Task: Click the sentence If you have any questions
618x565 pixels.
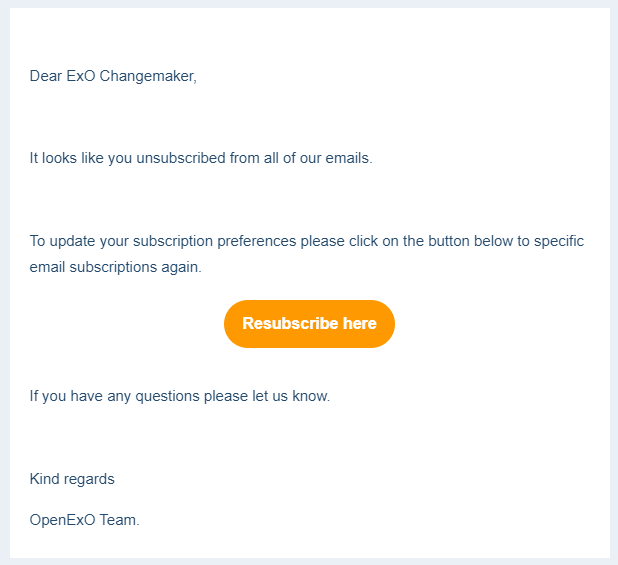Action: pyautogui.click(x=180, y=396)
